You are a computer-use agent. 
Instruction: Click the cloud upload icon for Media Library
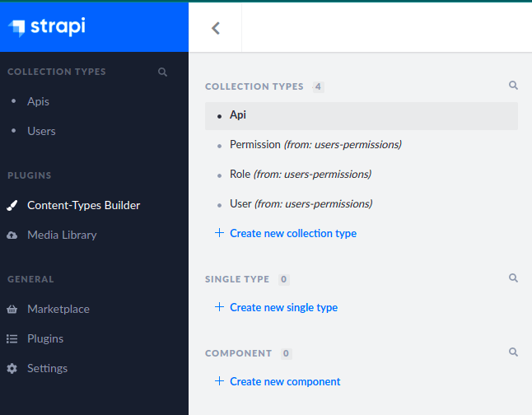pos(12,235)
